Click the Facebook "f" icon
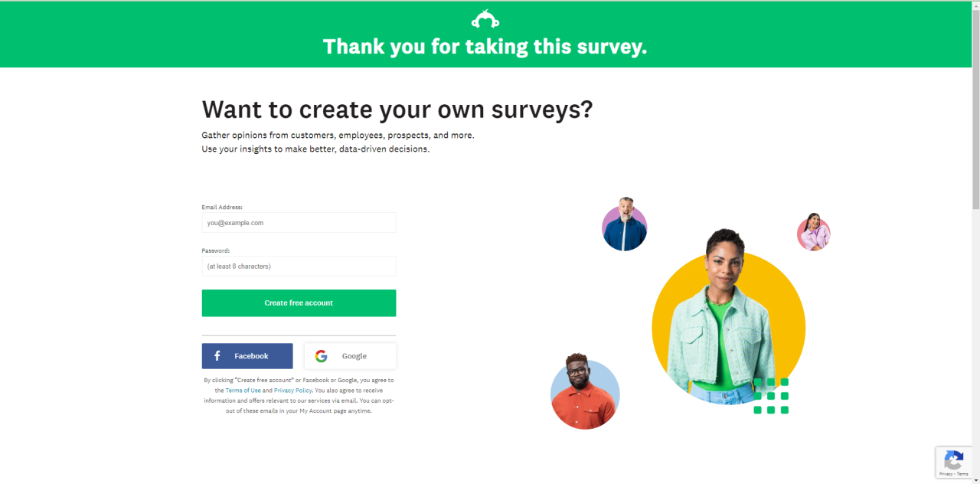 217,356
